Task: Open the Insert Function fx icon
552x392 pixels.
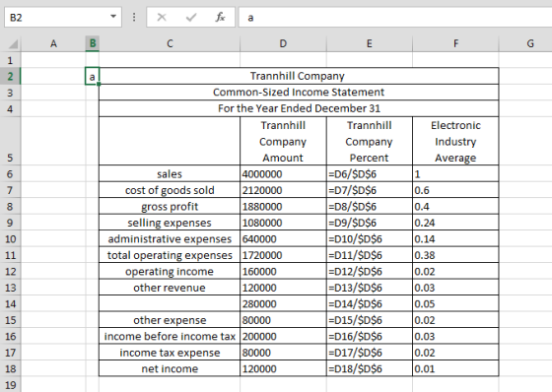Action: pos(220,17)
